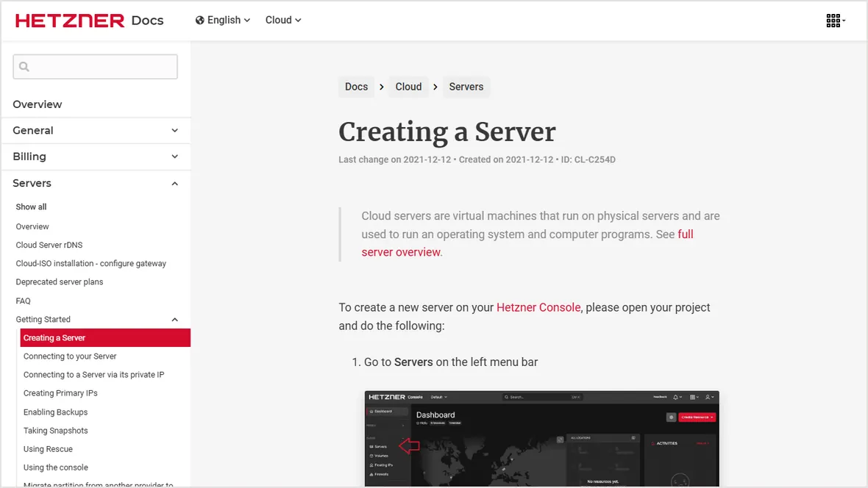Open the FAQ sidebar item
The height and width of the screenshot is (488, 868).
pyautogui.click(x=24, y=301)
